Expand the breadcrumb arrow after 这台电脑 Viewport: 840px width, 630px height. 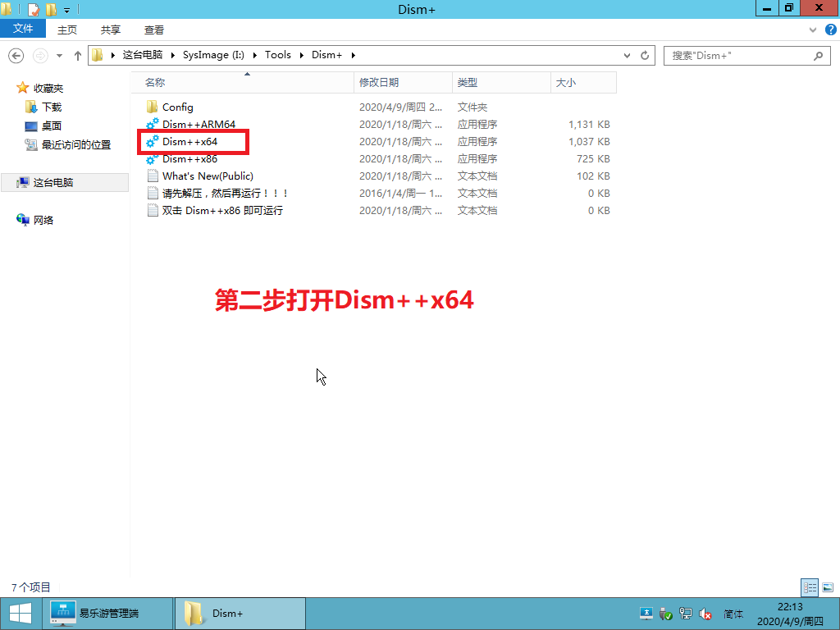173,55
